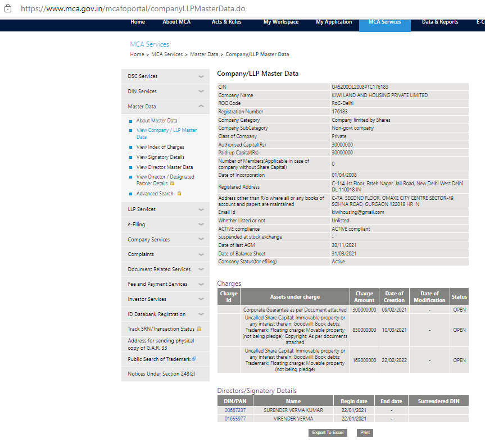Click charge amount 850000000 cell
Screen dimensions: 485x448
364,330
